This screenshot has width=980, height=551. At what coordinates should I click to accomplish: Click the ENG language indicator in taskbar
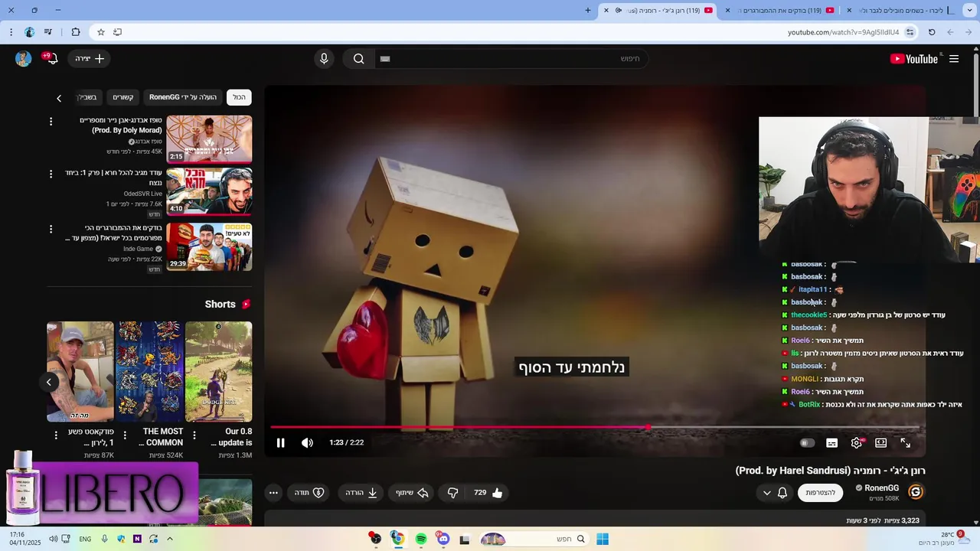(85, 540)
